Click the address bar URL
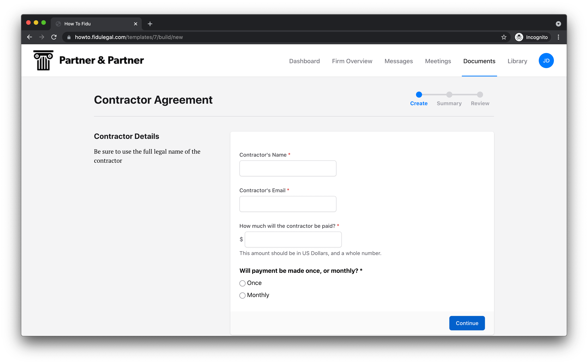 (129, 37)
